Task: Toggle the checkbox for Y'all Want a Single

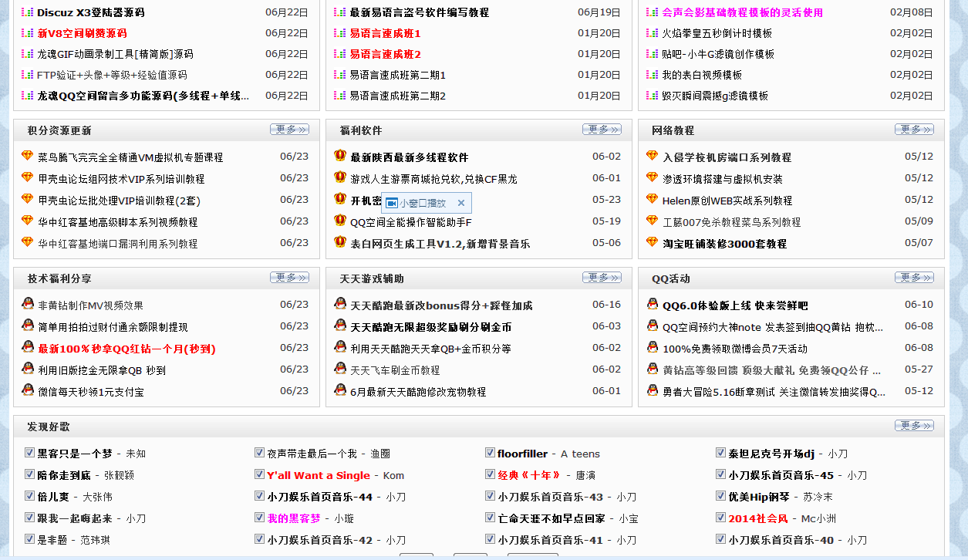Action: click(260, 474)
